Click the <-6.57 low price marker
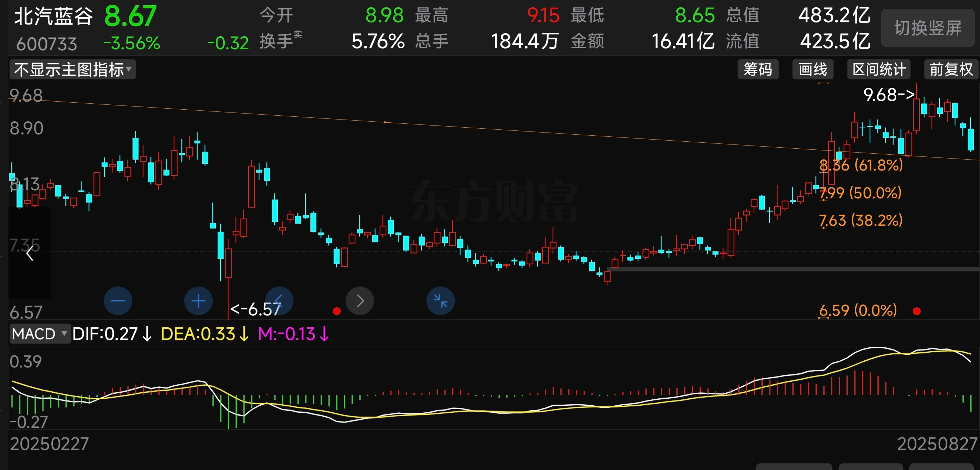The image size is (980, 470). [256, 309]
